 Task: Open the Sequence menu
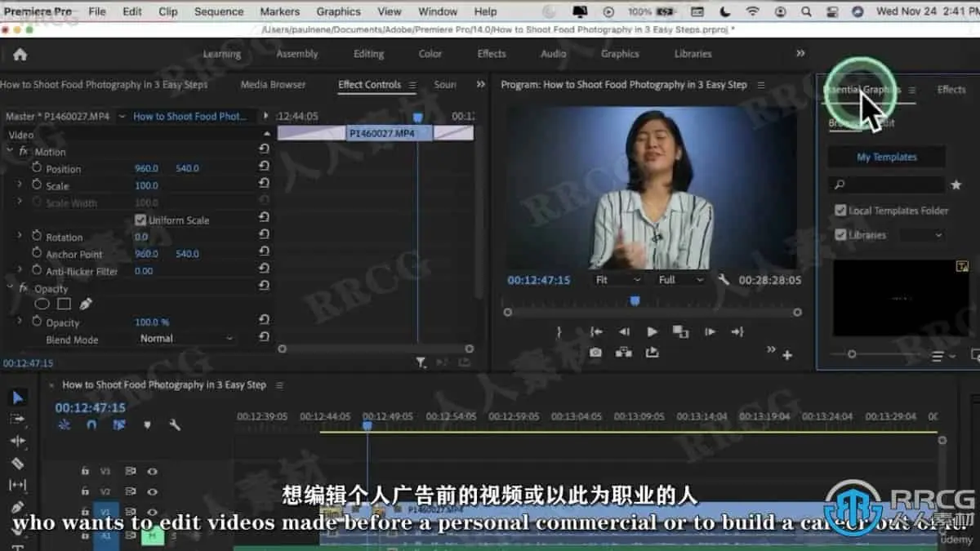[219, 11]
